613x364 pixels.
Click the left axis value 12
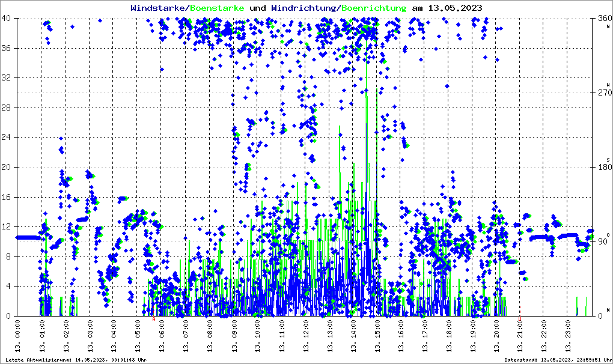click(5, 227)
